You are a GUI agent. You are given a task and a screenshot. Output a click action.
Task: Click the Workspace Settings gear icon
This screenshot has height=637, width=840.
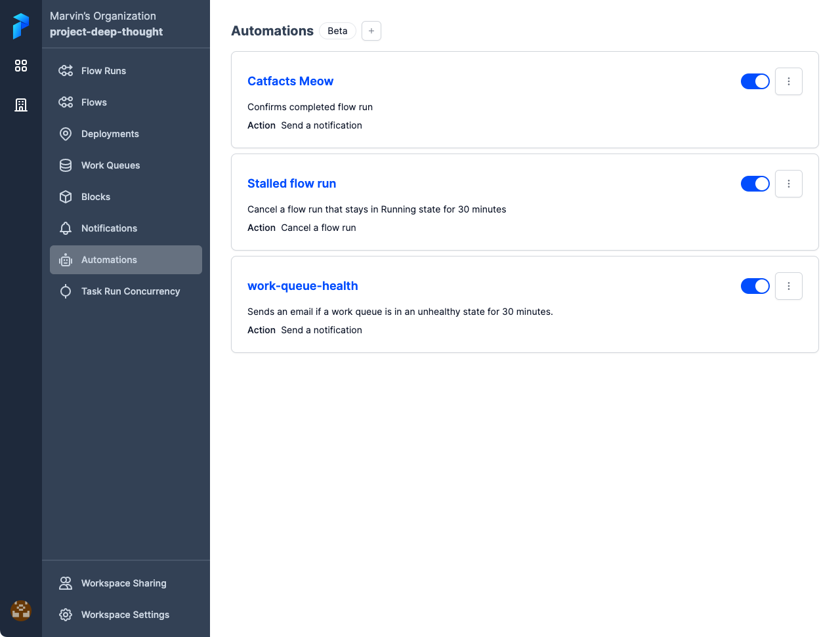[x=66, y=615]
